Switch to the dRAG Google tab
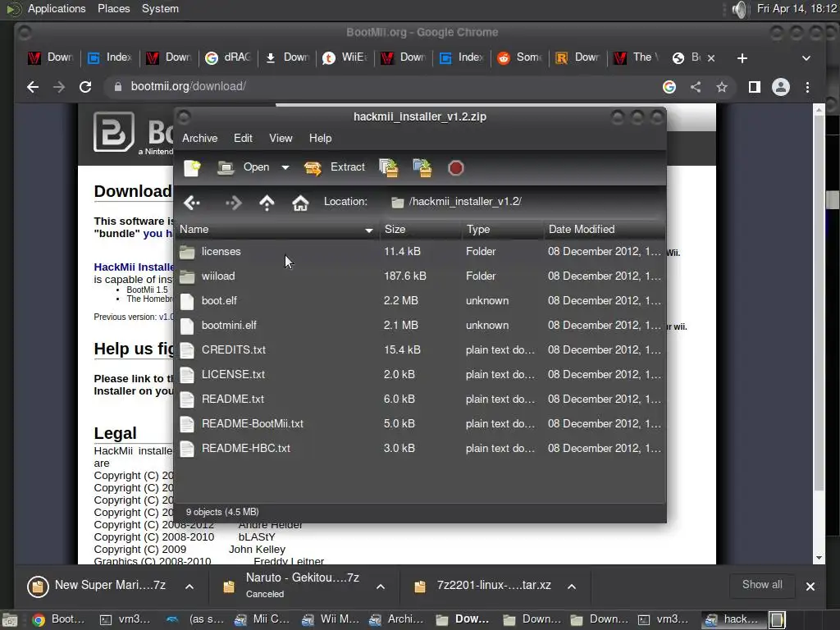 point(228,57)
